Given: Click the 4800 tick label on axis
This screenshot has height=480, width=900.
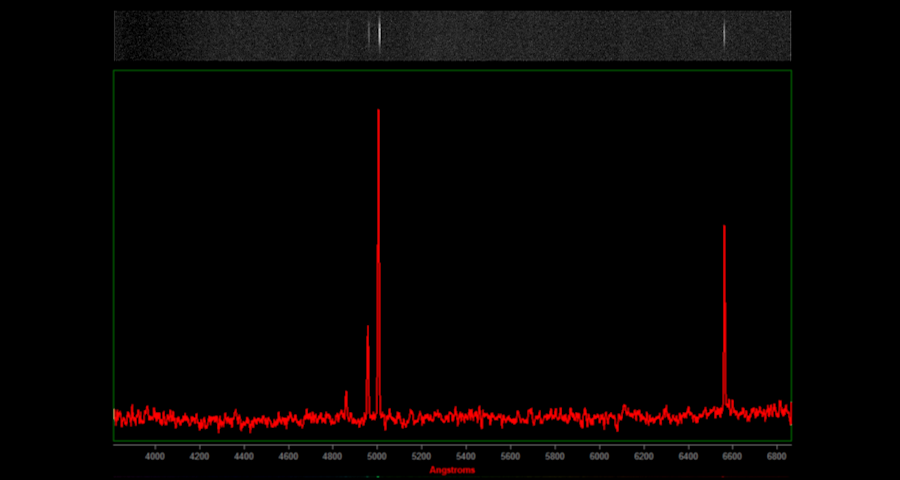Looking at the screenshot, I should (x=333, y=456).
